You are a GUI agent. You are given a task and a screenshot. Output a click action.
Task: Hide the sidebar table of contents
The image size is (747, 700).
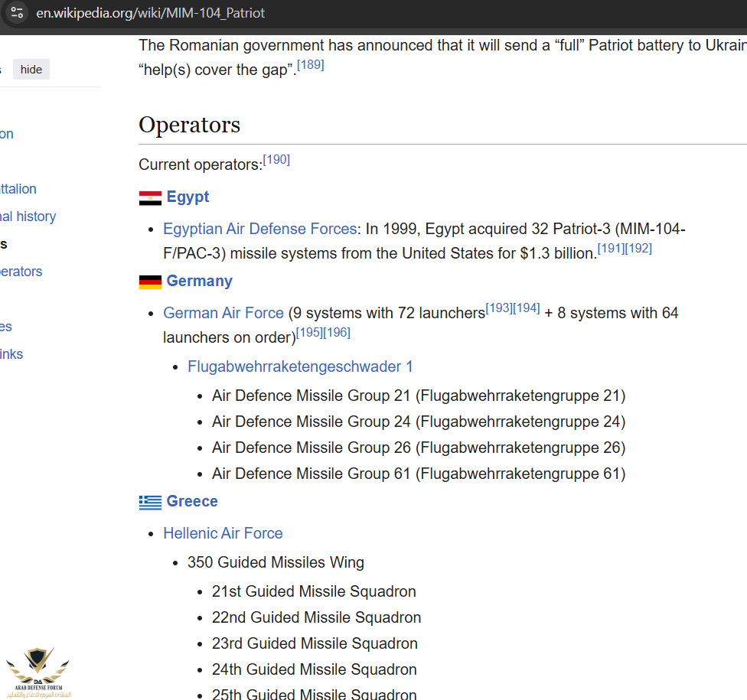coord(31,70)
